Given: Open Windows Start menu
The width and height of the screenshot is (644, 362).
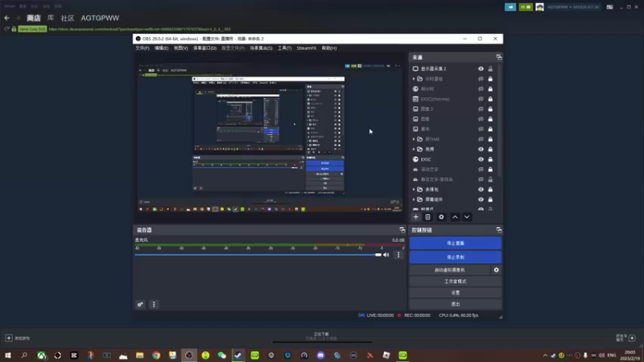Looking at the screenshot, I should point(8,356).
